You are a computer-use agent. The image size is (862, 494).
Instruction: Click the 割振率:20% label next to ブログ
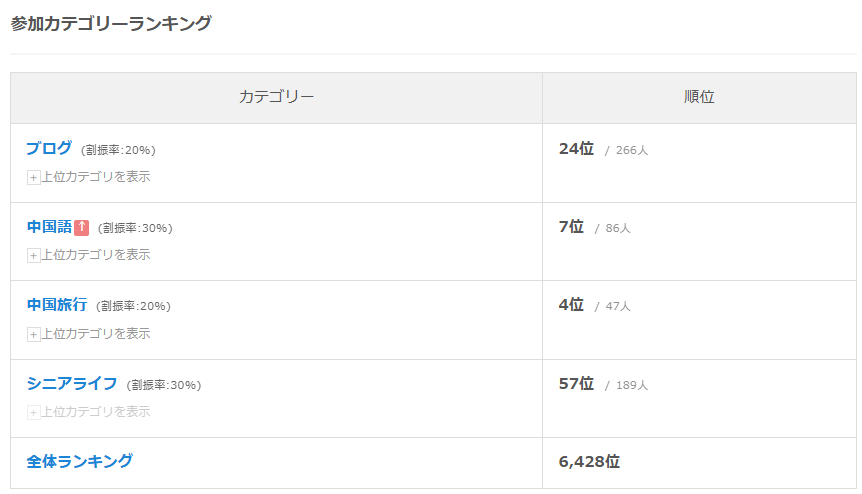(x=118, y=150)
